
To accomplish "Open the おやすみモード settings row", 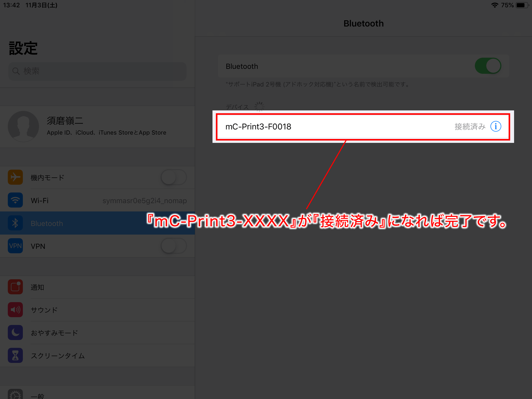I will point(97,332).
